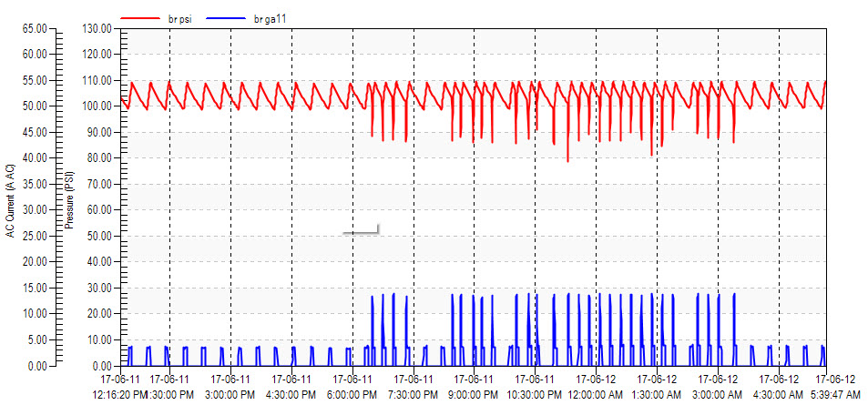Click the '4:30:00 PM' time label
868x405 pixels.
291,395
